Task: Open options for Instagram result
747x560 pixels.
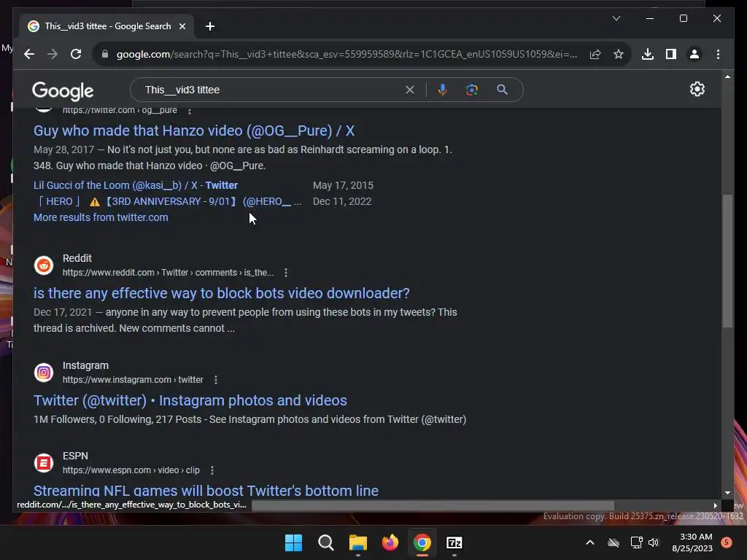Action: 216,379
